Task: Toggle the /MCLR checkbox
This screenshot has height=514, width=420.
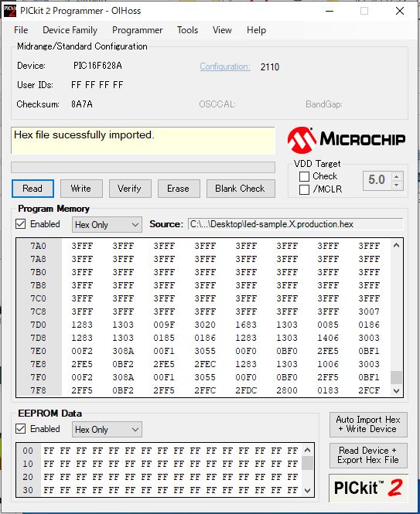Action: (304, 189)
